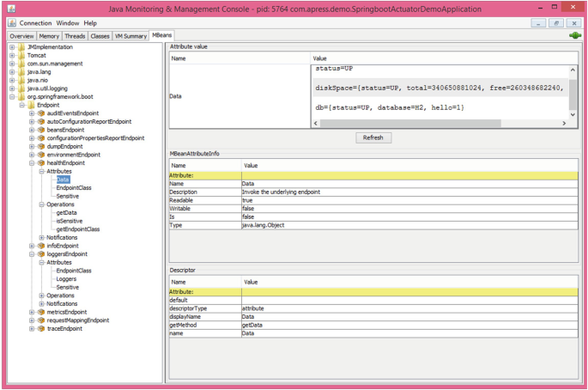This screenshot has width=588, height=390.
Task: Click the infoEndpoint MBean icon
Action: click(x=40, y=246)
